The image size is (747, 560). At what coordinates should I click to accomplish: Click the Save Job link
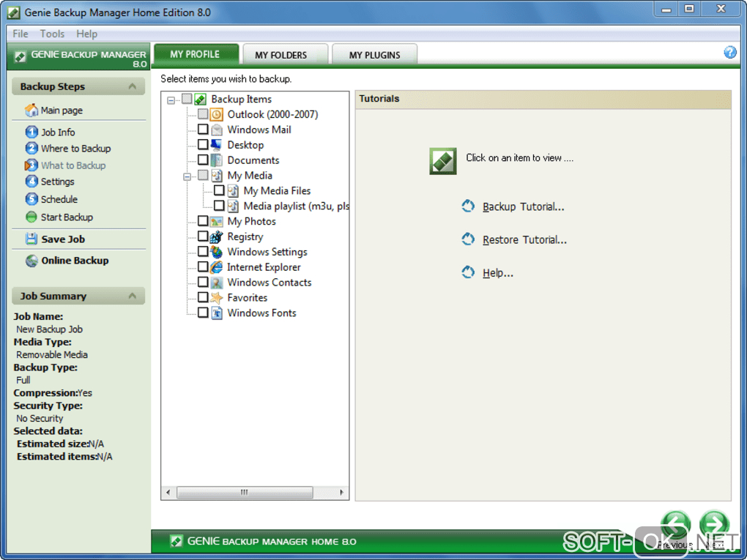(x=63, y=239)
